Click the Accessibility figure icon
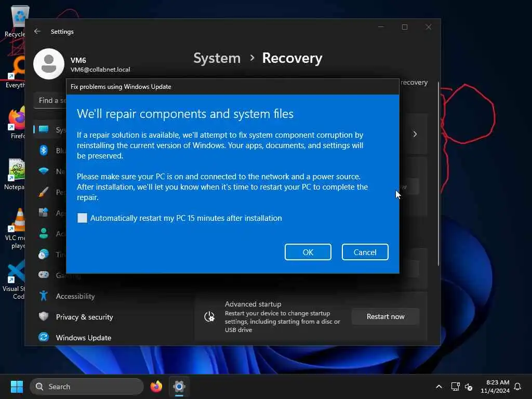 44,296
